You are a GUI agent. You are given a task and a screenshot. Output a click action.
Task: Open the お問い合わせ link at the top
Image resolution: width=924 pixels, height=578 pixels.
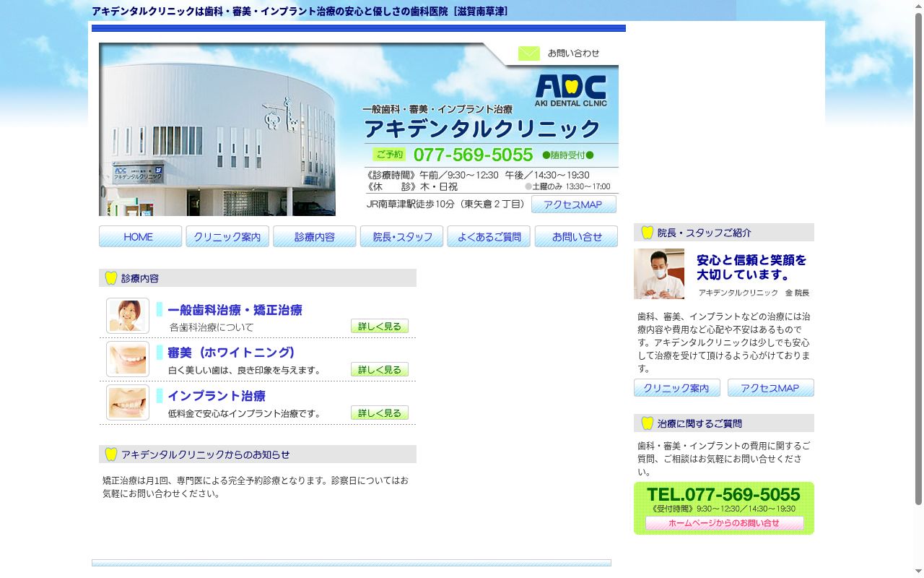click(x=574, y=53)
